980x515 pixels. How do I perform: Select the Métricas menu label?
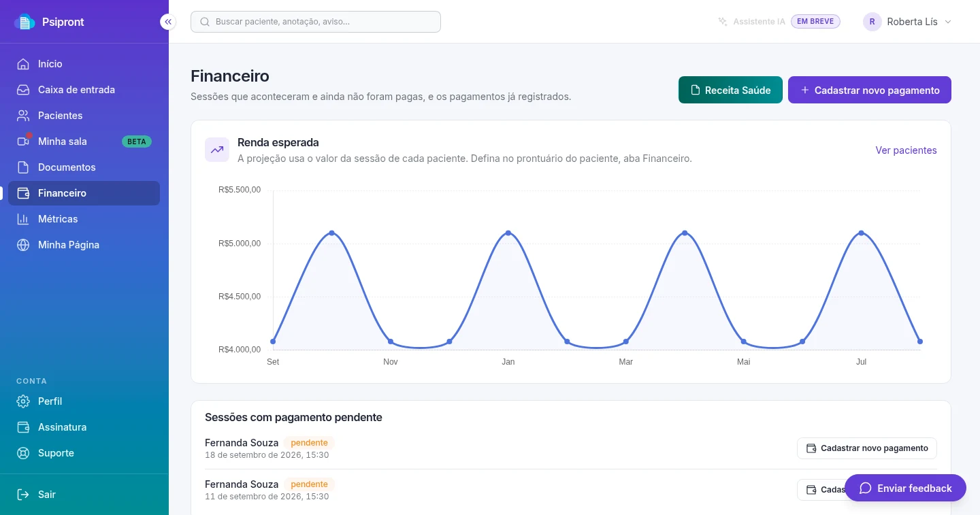point(58,219)
